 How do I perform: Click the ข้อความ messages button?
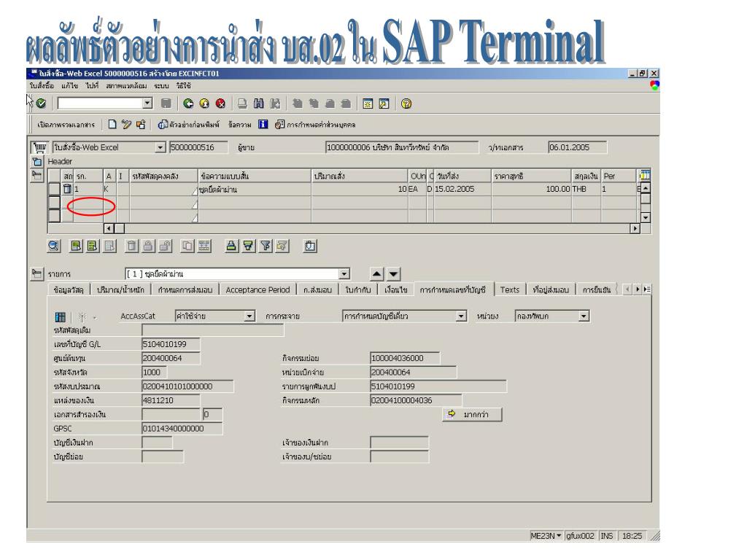(239, 125)
